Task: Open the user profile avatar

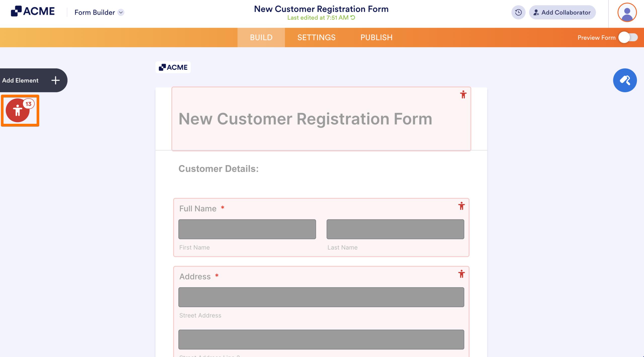Action: coord(627,12)
